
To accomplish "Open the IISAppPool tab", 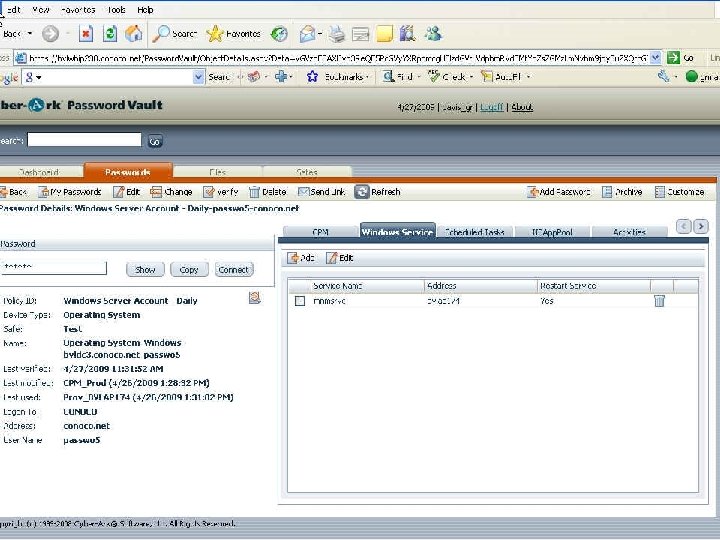I will tap(552, 232).
